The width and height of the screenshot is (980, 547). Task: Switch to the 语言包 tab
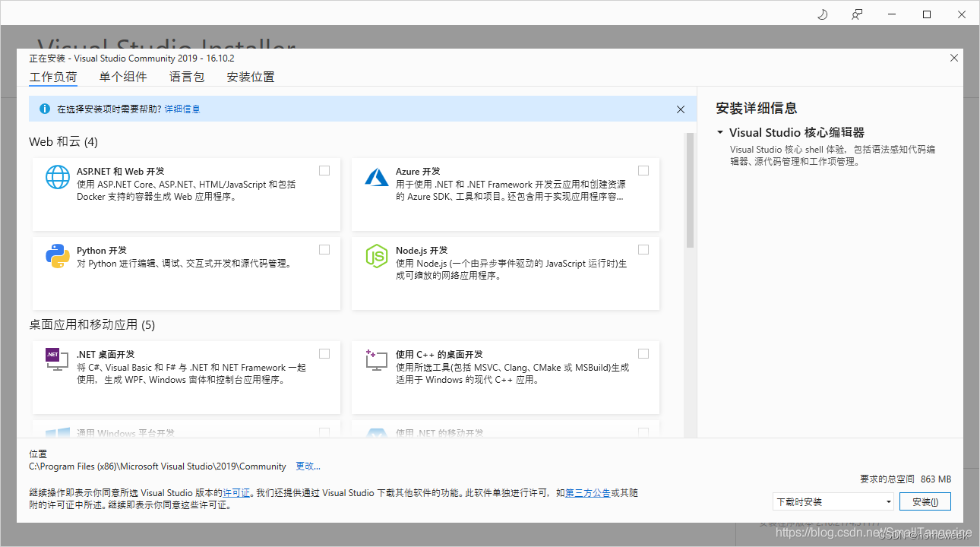click(187, 77)
